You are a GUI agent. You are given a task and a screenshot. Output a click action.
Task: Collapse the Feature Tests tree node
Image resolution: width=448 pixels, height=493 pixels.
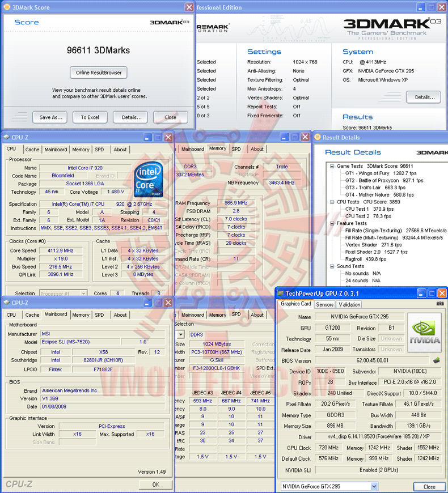coord(332,223)
